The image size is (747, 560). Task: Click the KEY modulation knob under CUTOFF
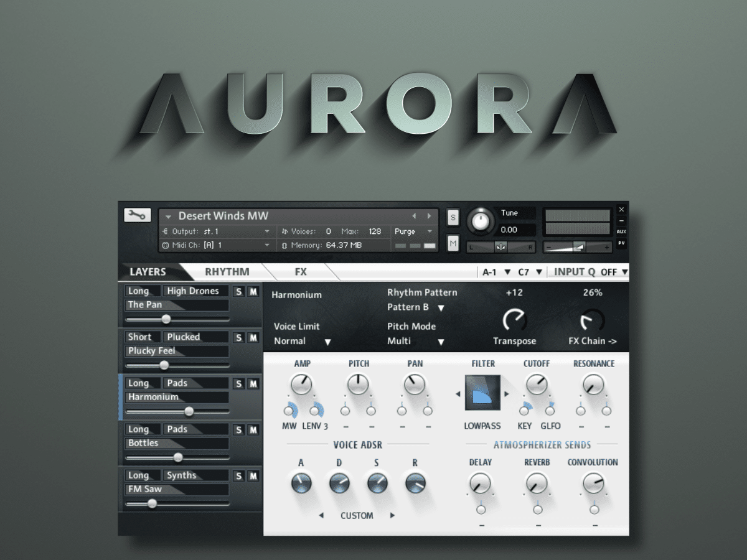coord(524,411)
